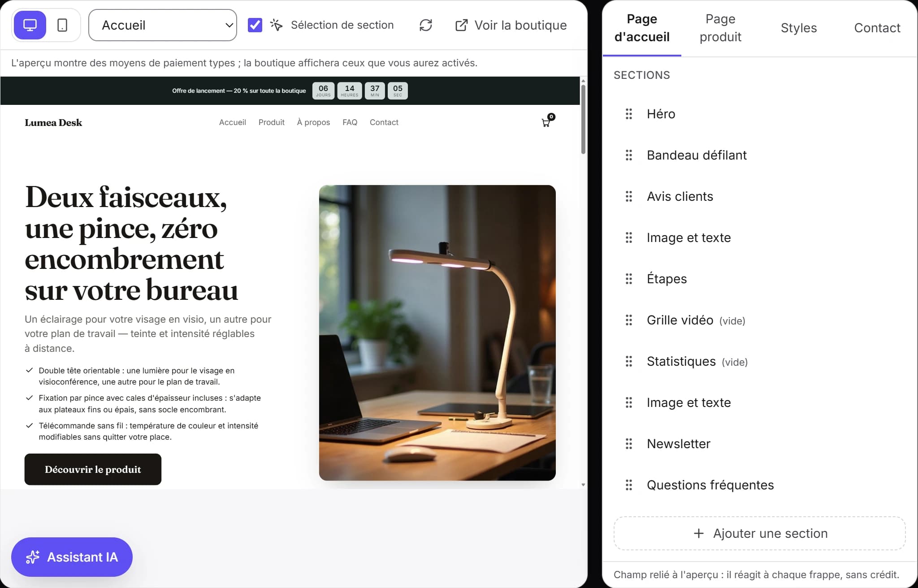The image size is (918, 588).
Task: Open the Avis clients section
Action: pos(759,196)
